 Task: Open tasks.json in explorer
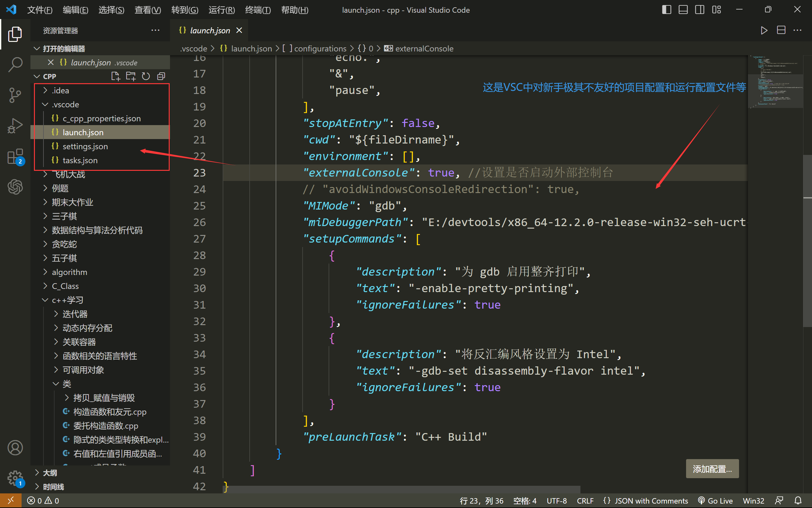pos(100,161)
